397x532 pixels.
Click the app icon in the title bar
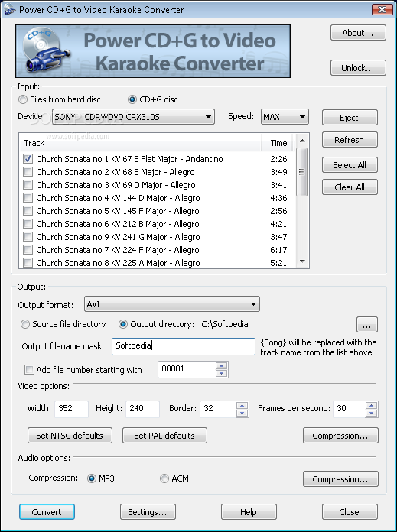[x=9, y=9]
